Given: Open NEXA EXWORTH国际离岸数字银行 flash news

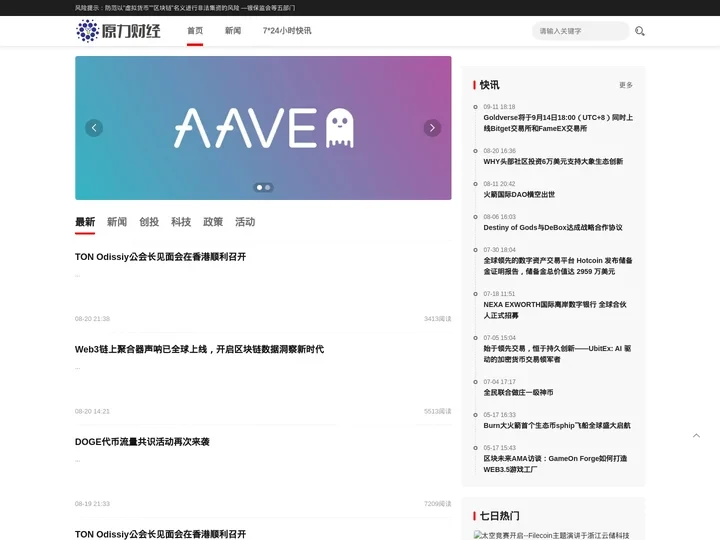Looking at the screenshot, I should 555,310.
